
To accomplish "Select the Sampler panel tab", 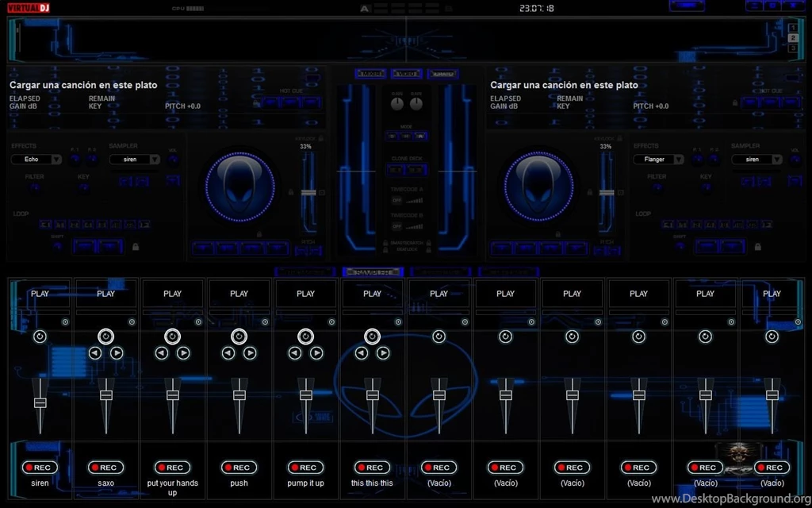I will click(x=373, y=271).
